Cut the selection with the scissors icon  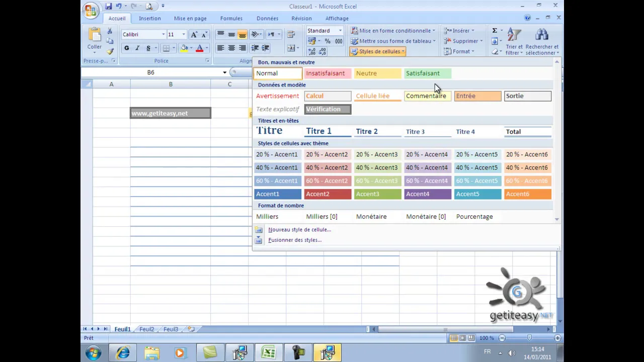tap(110, 31)
